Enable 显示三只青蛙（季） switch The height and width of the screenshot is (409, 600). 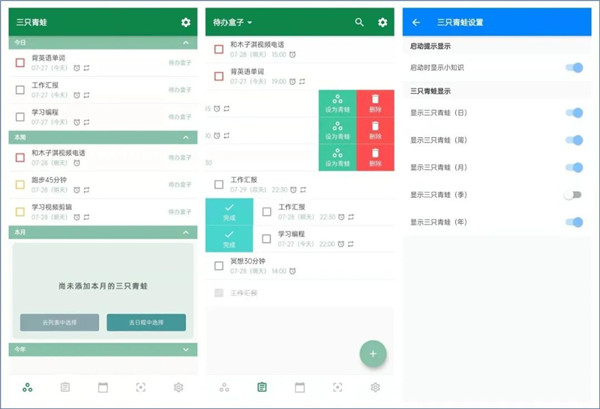[572, 195]
